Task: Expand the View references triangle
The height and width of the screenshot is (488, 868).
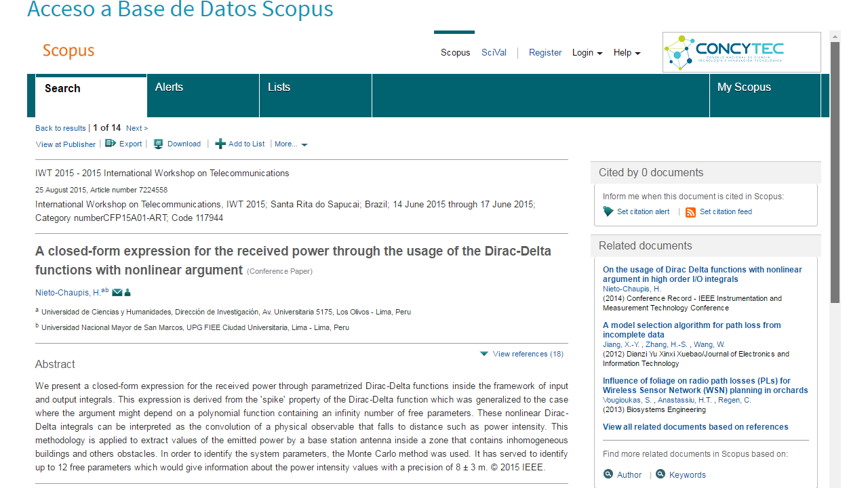Action: coord(484,354)
